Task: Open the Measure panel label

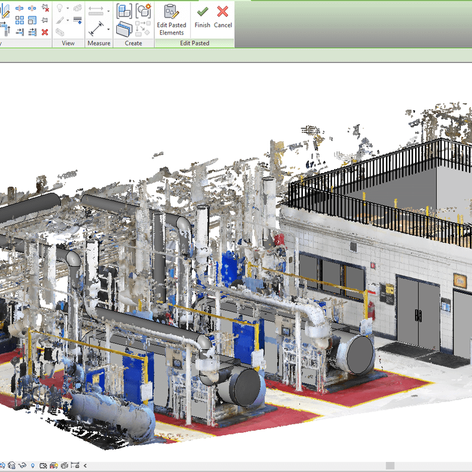Action: (x=99, y=43)
